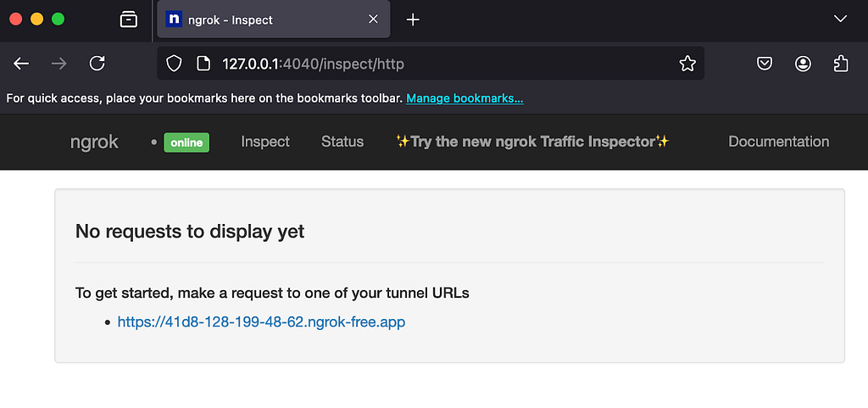Open the tab overview icon beside the tabs

[x=129, y=20]
